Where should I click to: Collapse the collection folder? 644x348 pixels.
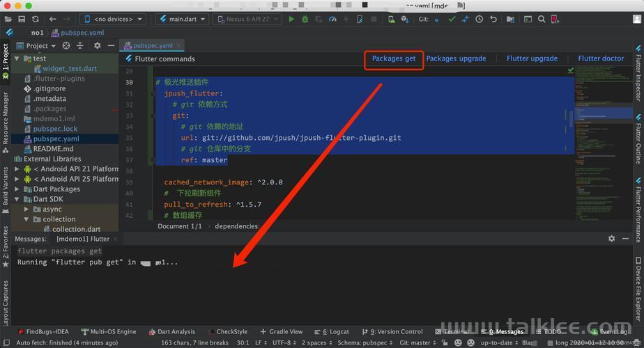click(x=26, y=219)
